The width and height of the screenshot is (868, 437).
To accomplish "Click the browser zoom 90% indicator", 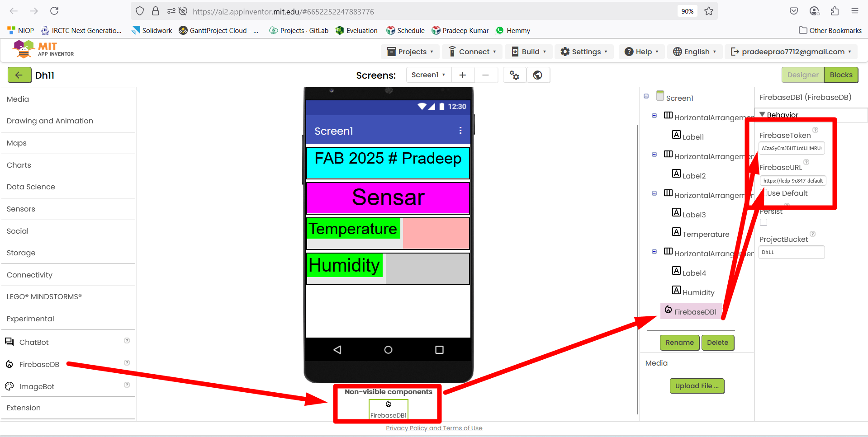I will click(x=688, y=11).
